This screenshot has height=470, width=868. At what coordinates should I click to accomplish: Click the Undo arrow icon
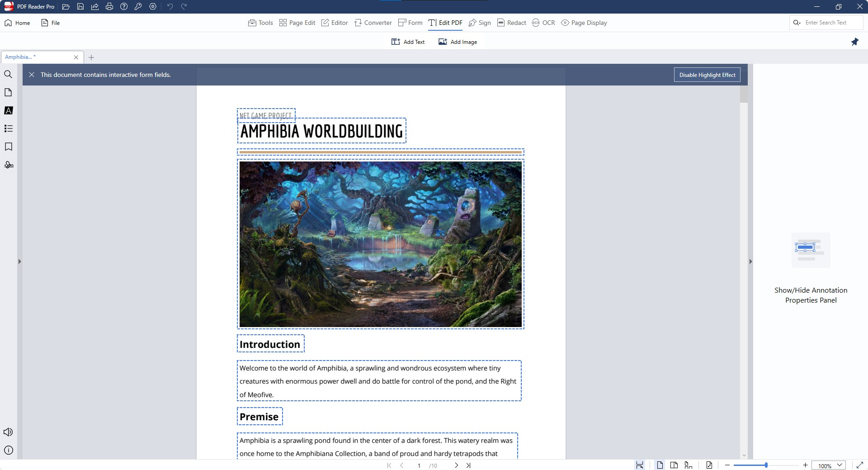[x=170, y=7]
